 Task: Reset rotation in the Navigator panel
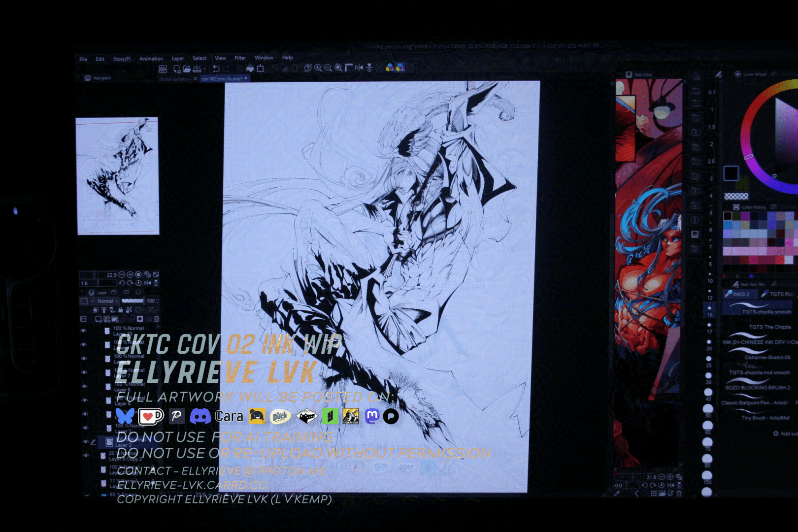tap(139, 283)
